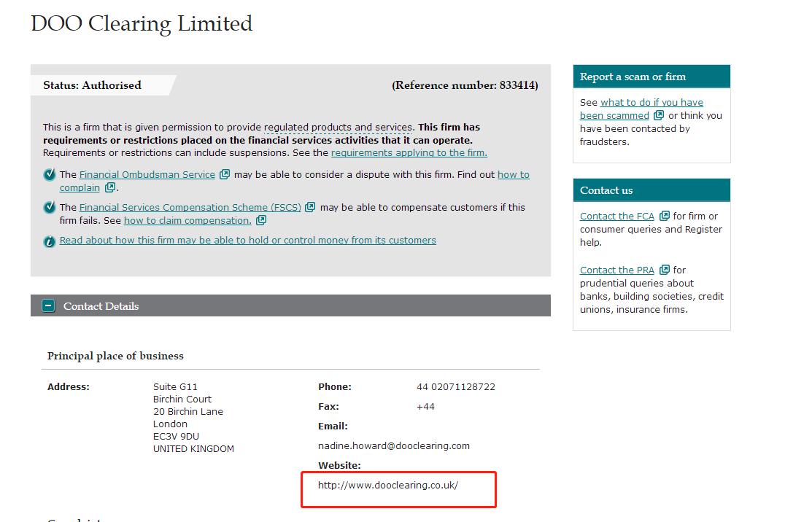Open Financial Services Compensation Scheme (FSCS) link

click(x=190, y=208)
